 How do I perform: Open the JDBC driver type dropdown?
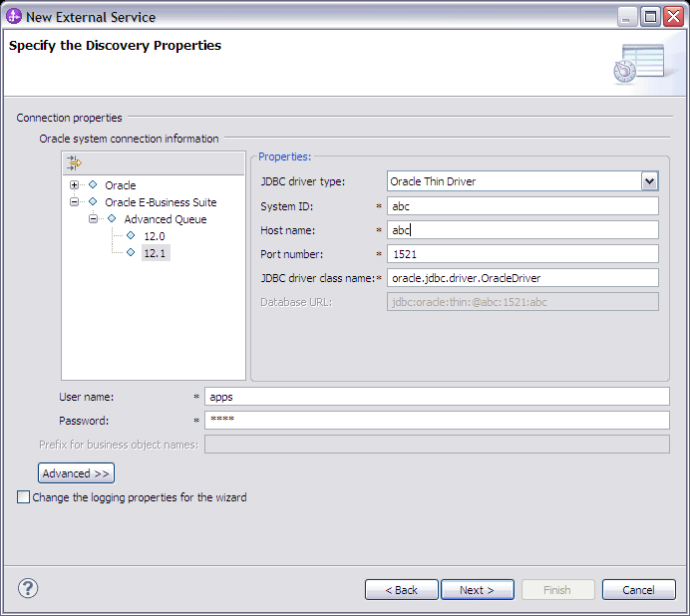click(649, 181)
